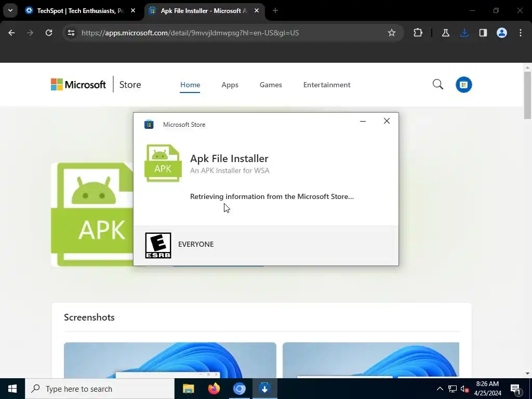Click the scrollbar down arrow

[x=527, y=374]
